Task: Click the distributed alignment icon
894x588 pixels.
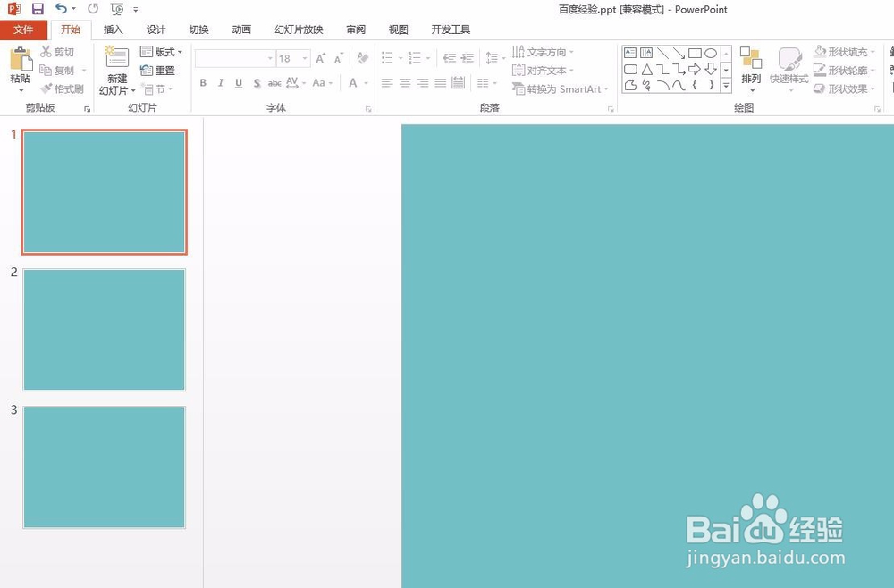Action: click(x=458, y=83)
